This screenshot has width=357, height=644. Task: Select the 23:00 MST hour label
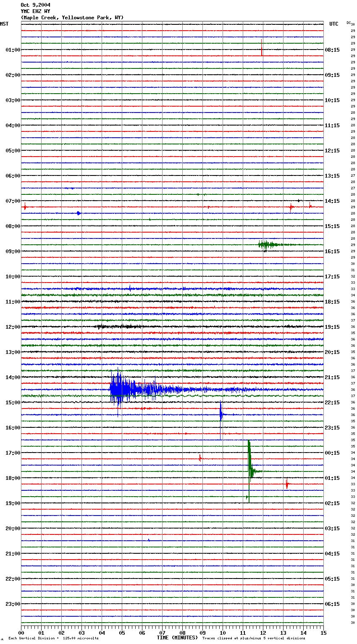(x=13, y=604)
